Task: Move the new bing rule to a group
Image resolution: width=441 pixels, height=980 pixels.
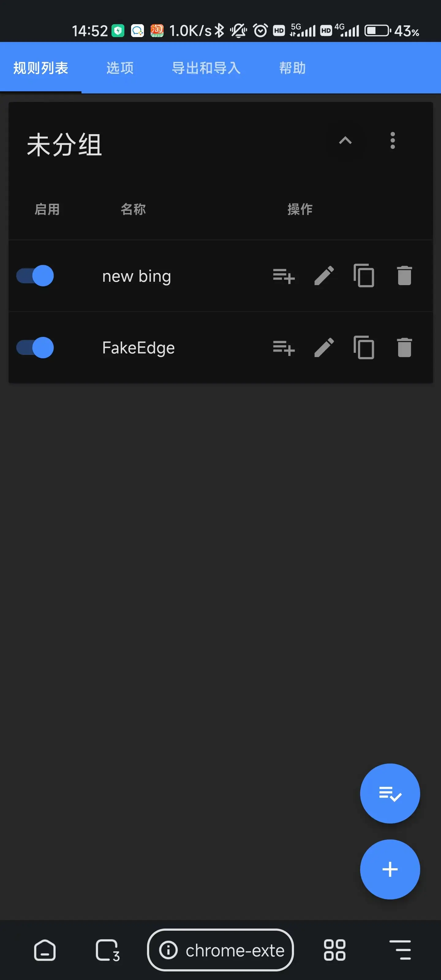Action: [x=284, y=276]
